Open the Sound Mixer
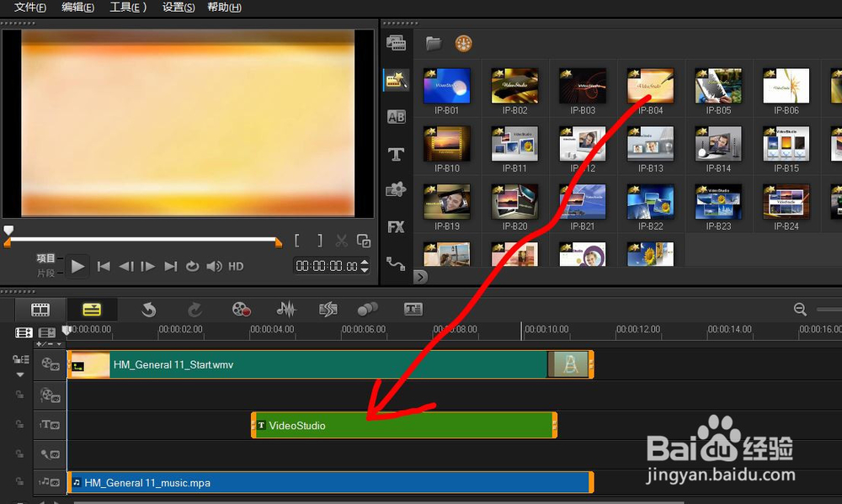 coord(286,309)
